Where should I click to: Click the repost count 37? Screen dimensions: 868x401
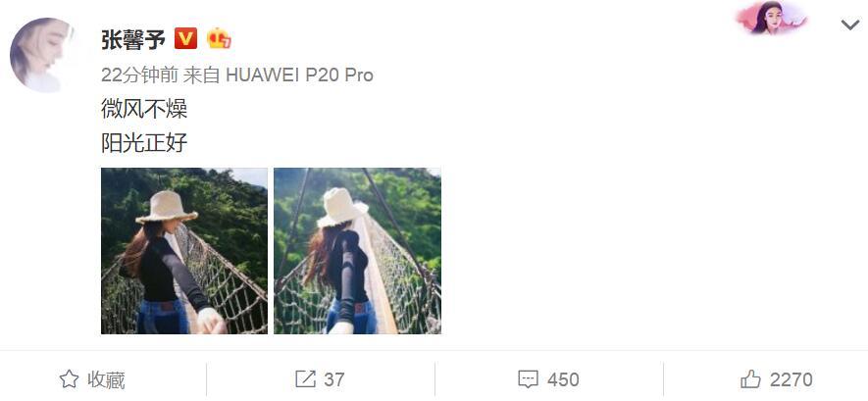click(334, 380)
